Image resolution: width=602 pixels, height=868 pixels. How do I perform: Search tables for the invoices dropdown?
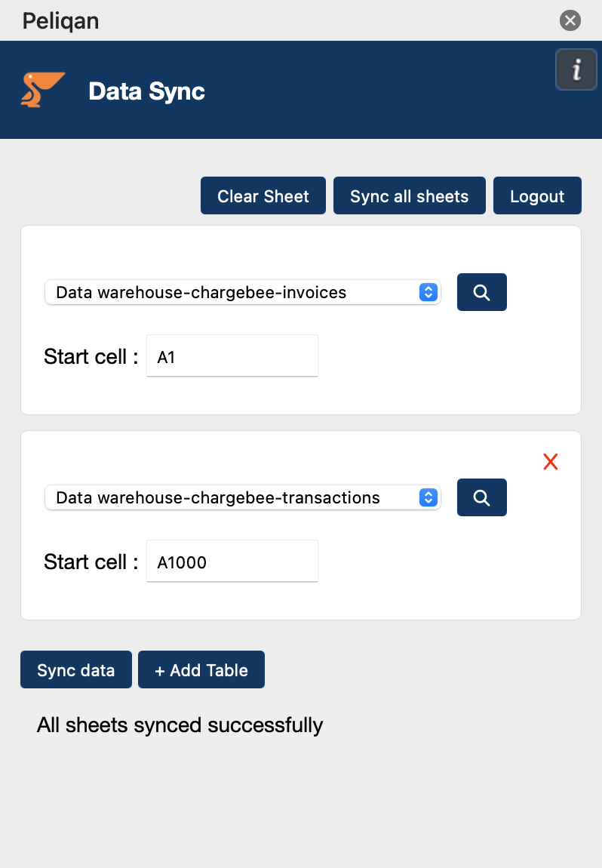[x=482, y=292]
